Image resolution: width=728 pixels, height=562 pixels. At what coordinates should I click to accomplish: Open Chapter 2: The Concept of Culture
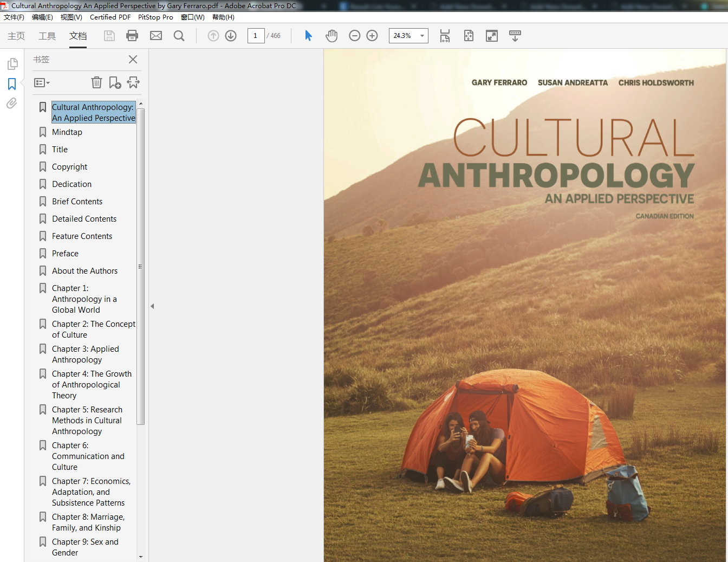pyautogui.click(x=94, y=330)
